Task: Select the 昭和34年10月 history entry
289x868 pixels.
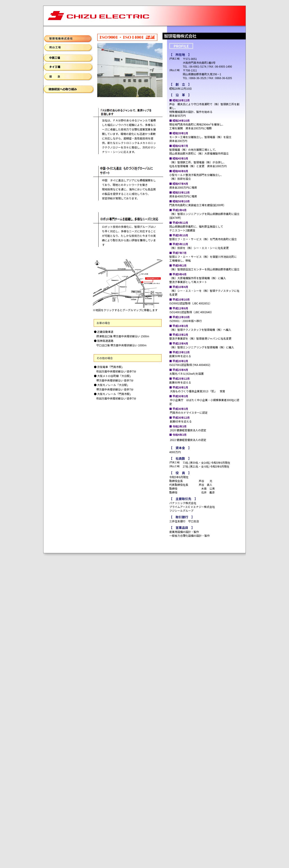Action: (x=179, y=121)
